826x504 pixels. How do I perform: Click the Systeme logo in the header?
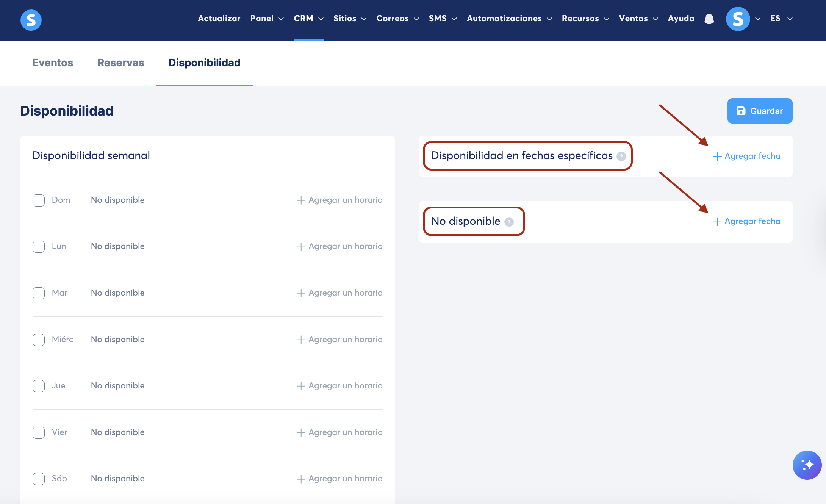point(31,20)
